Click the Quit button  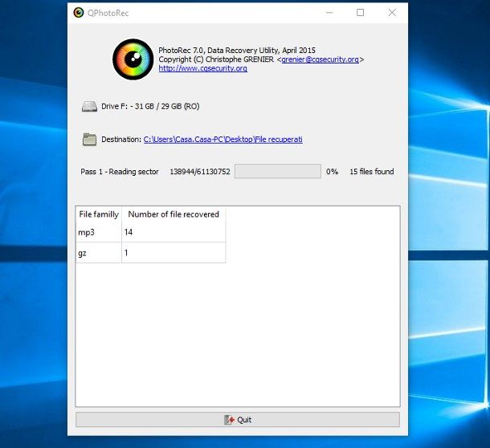point(238,420)
